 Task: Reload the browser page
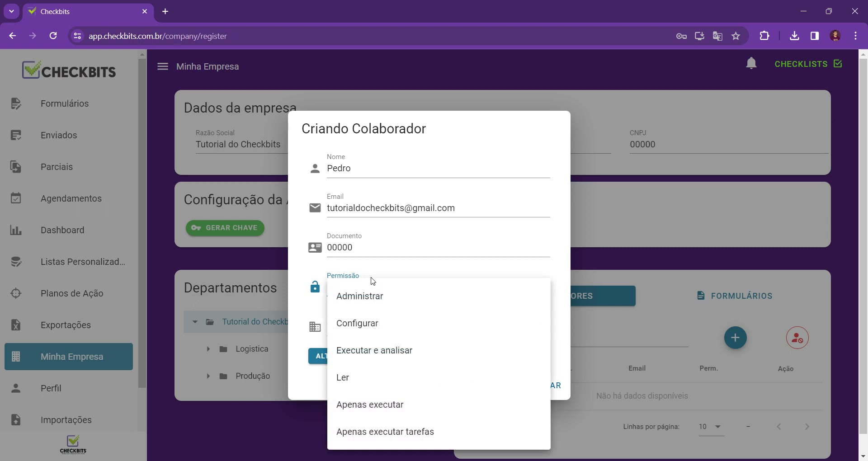[x=53, y=36]
